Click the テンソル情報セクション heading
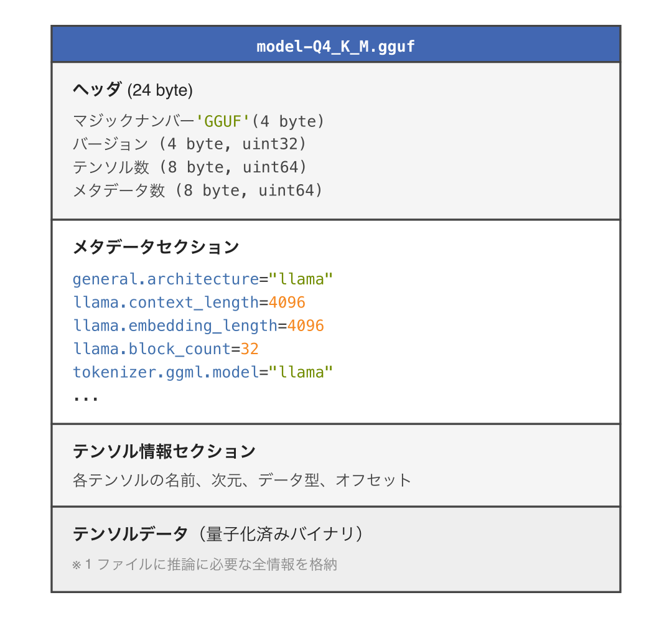This screenshot has height=618, width=672. (x=164, y=451)
